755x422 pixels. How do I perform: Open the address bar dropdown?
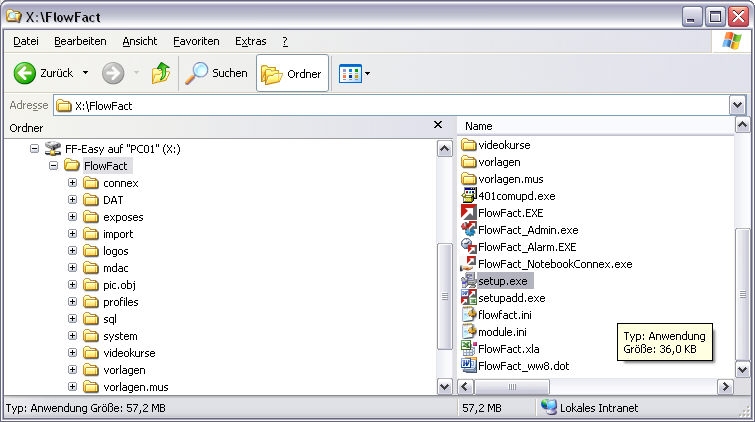coord(737,105)
